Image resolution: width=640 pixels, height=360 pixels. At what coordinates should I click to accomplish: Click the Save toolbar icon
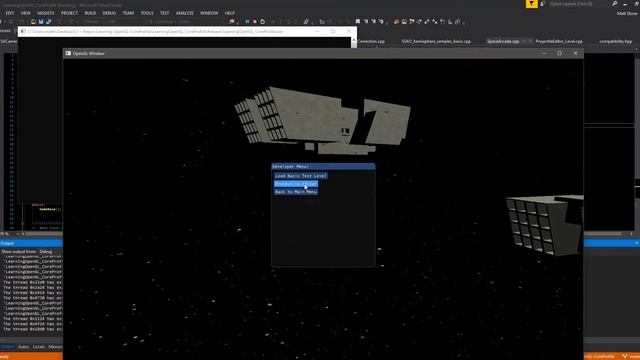click(41, 22)
